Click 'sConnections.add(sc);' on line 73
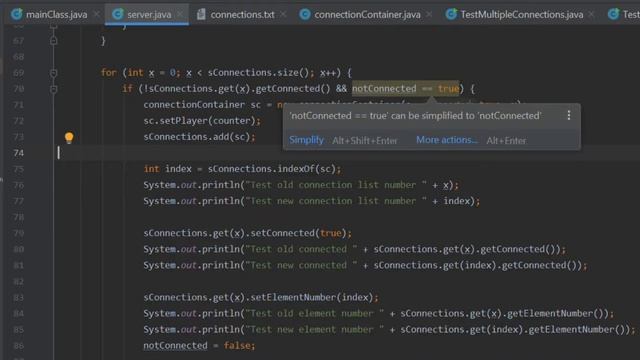This screenshot has height=360, width=640. pos(199,137)
